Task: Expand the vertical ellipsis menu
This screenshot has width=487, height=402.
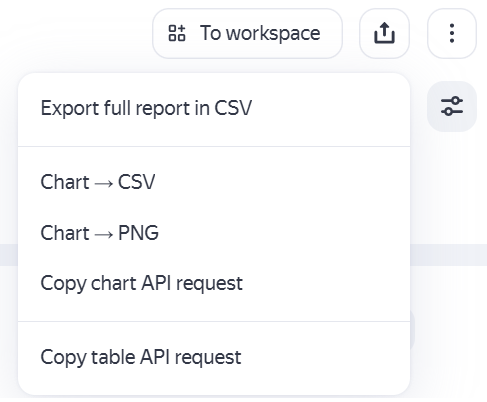Action: coord(452,33)
